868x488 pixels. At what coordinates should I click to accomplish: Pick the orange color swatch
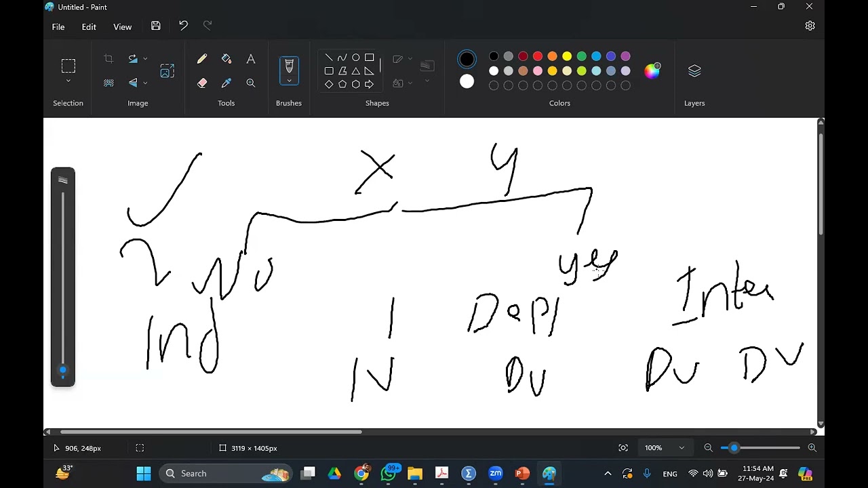[x=553, y=56]
